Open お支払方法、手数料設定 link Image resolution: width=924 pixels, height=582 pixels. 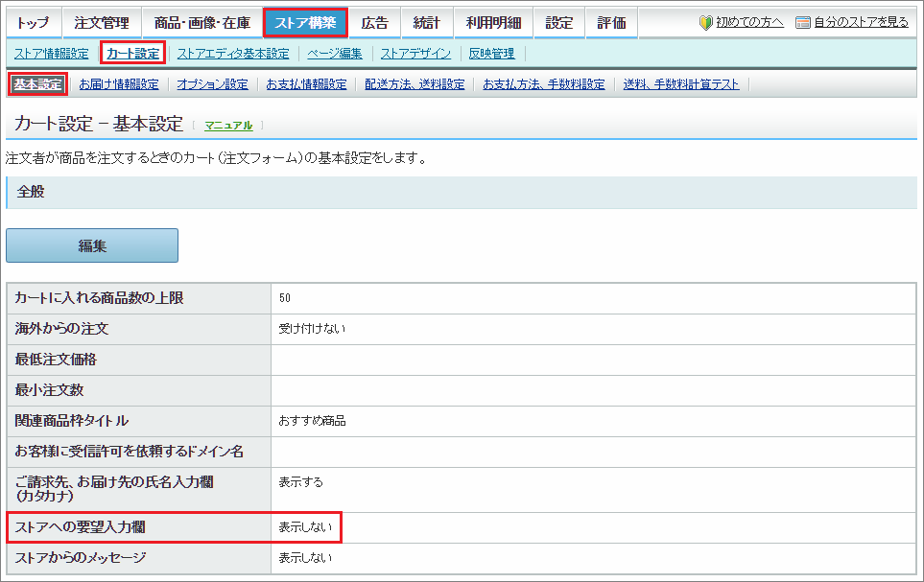[x=544, y=84]
